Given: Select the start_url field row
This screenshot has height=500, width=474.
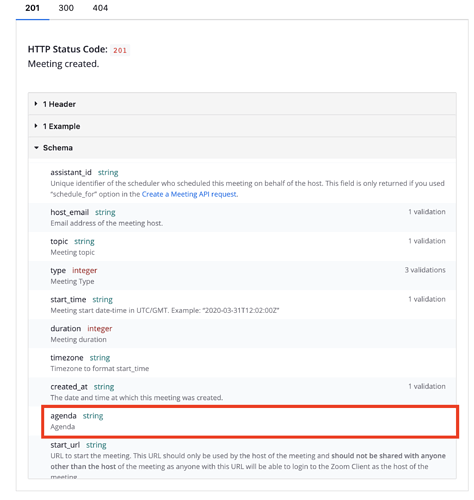Looking at the screenshot, I should click(242, 458).
